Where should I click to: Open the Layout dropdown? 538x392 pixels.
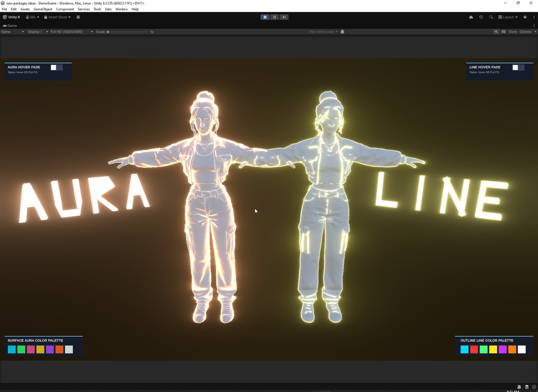[508, 17]
